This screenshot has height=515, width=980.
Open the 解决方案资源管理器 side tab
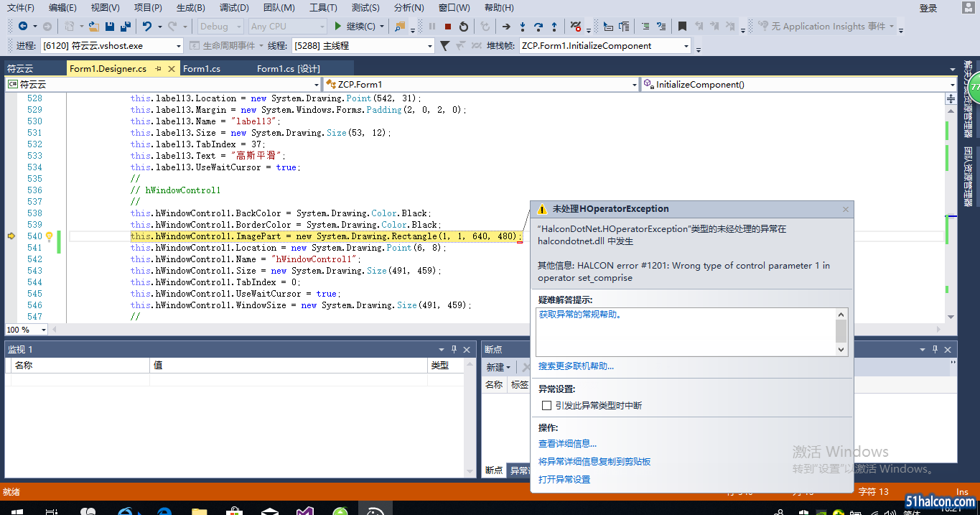[969, 99]
